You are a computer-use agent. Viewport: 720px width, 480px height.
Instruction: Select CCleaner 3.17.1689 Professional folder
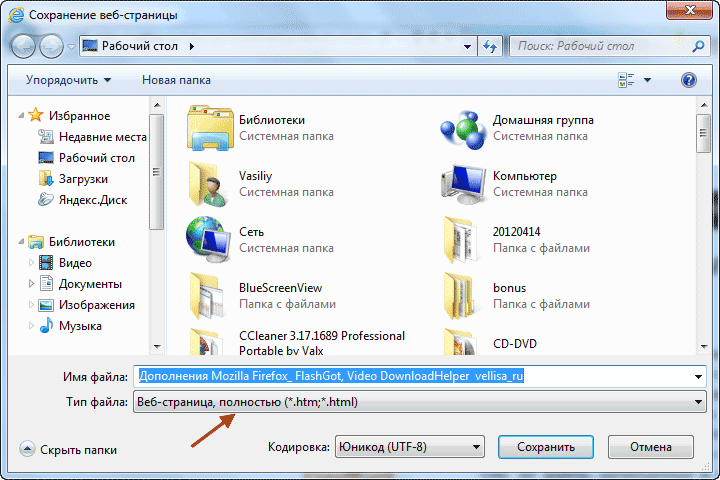click(x=297, y=343)
